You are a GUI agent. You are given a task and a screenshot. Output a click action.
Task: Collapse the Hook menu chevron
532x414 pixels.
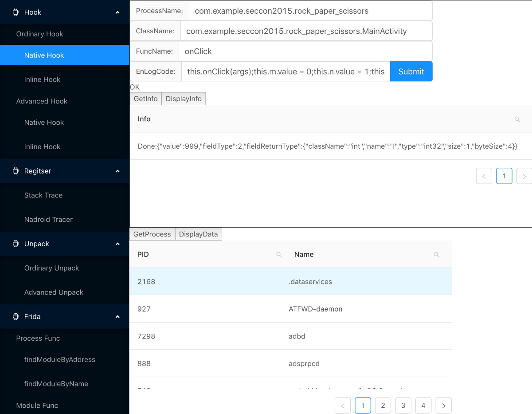[x=117, y=12]
